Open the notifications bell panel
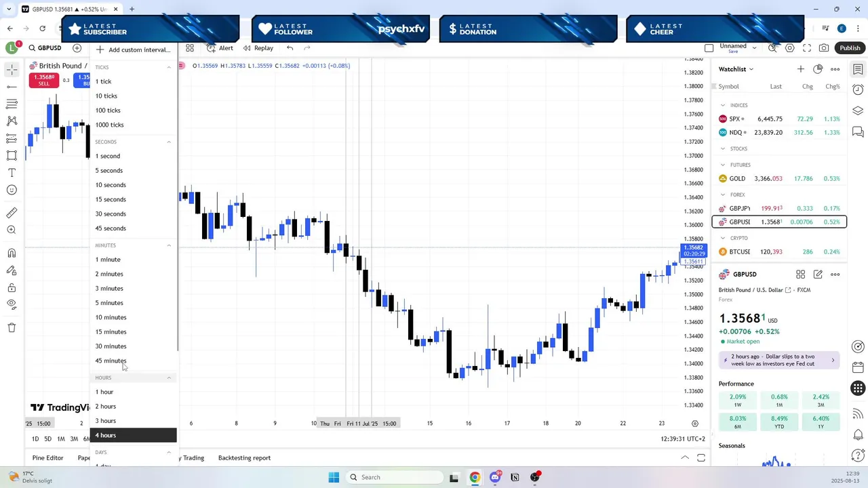The image size is (868, 488). (x=858, y=434)
